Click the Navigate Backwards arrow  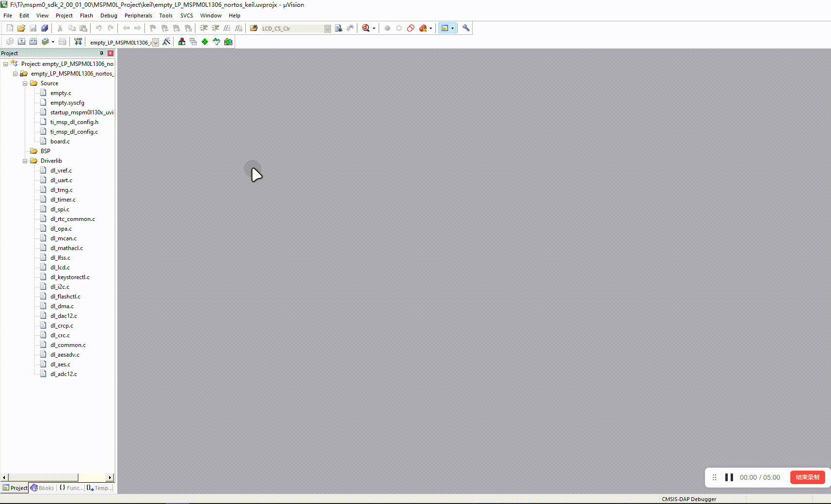pos(126,28)
